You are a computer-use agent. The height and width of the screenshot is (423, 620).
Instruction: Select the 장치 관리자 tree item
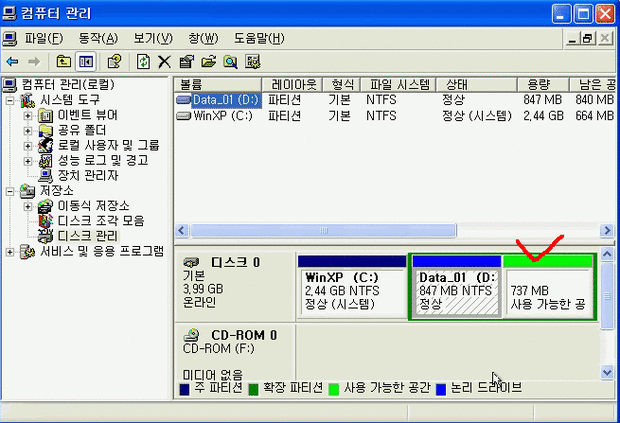tap(88, 175)
